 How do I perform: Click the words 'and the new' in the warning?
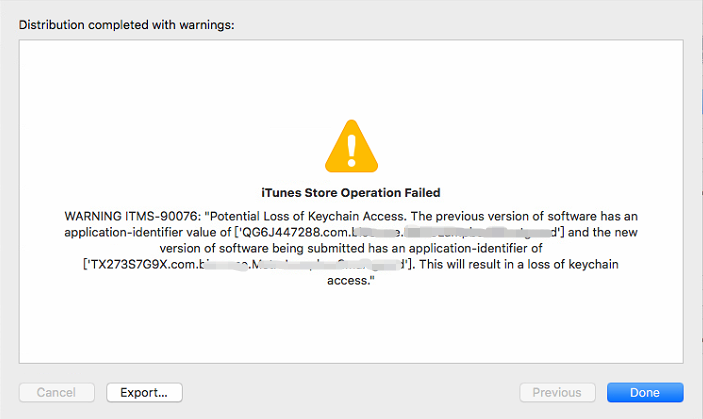603,232
